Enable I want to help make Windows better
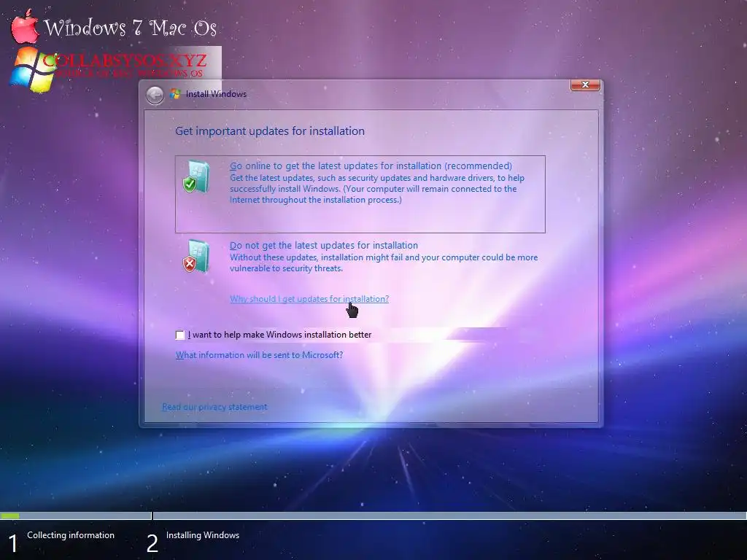747x560 pixels. [x=180, y=335]
